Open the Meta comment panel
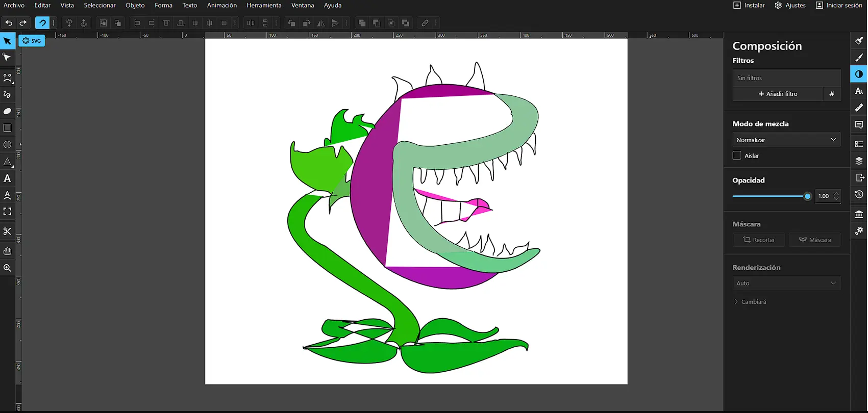This screenshot has width=868, height=413. (x=859, y=125)
